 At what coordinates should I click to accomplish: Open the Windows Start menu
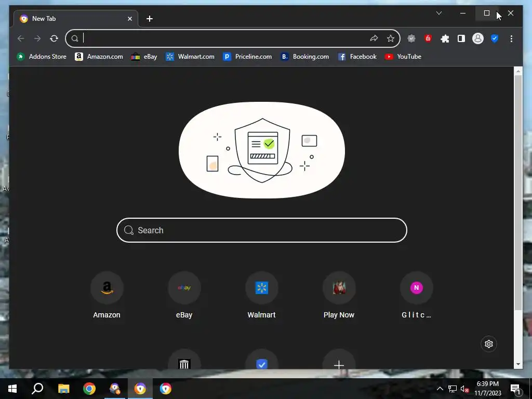pos(12,389)
